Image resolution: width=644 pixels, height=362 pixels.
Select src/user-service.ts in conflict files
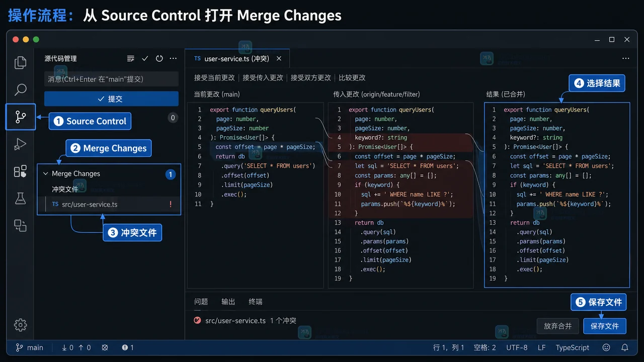pyautogui.click(x=109, y=205)
